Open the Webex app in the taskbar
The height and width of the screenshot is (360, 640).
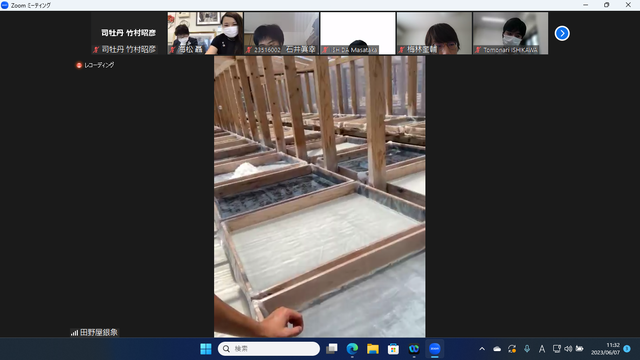[414, 349]
